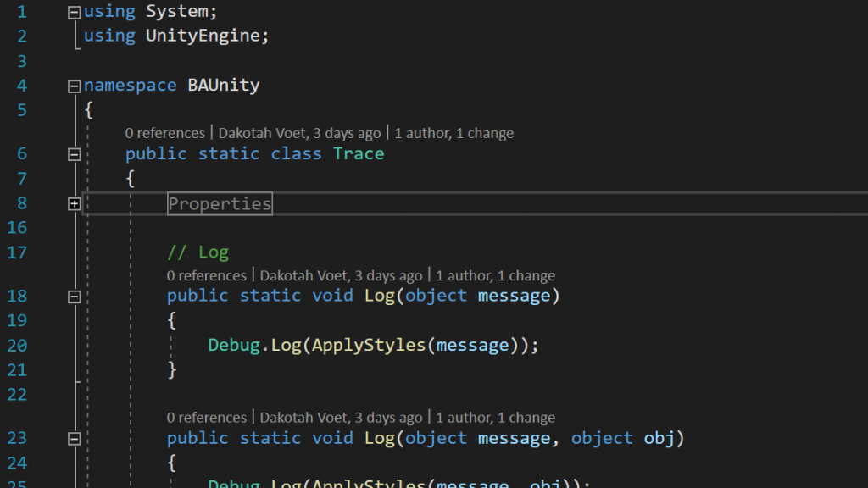Screen dimensions: 868x488
Task: Click line number 20 in the margin
Action: [17, 346]
